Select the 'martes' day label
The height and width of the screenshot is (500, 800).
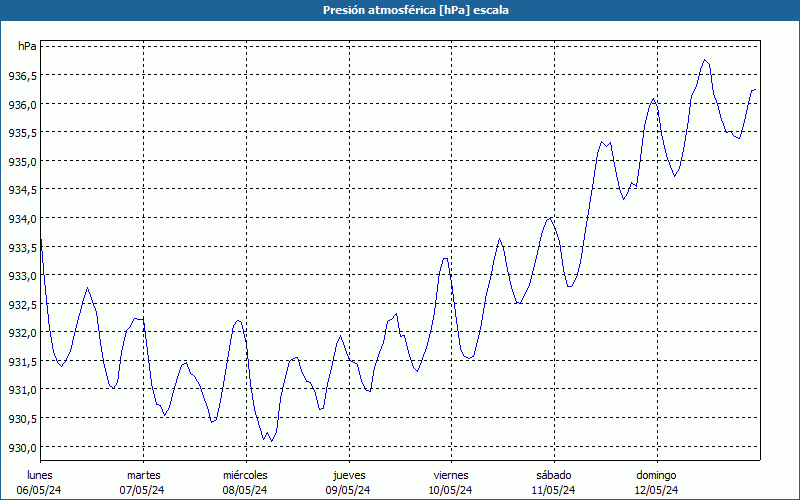tap(143, 475)
